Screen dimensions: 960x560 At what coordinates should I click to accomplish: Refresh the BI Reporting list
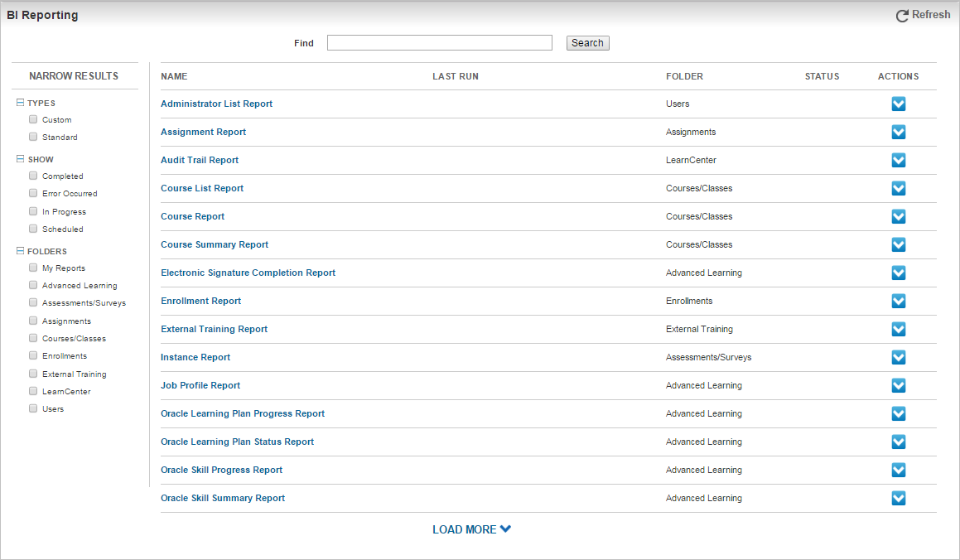click(x=923, y=15)
